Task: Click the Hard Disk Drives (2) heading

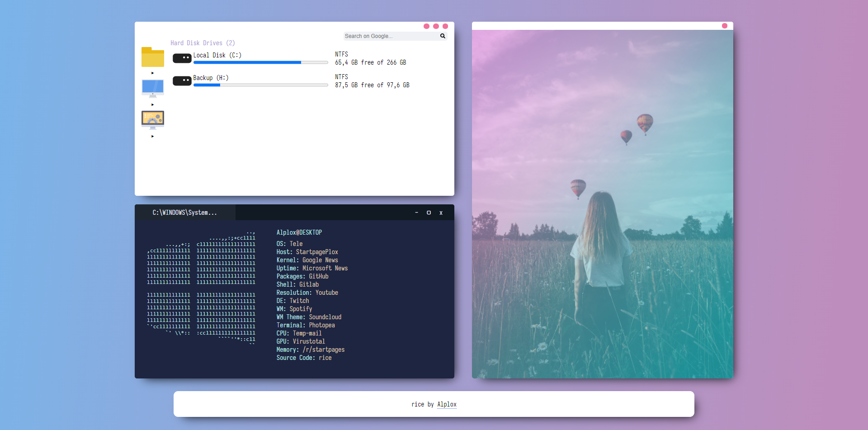Action: pos(203,43)
